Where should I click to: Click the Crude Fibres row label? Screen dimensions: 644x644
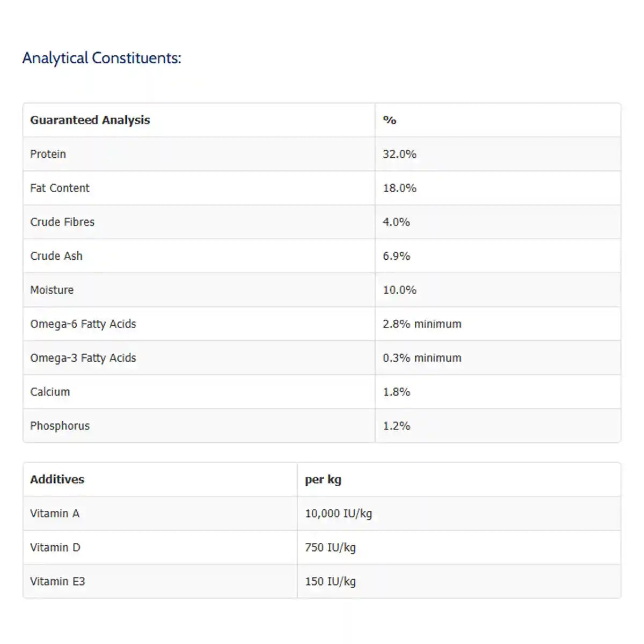click(62, 222)
